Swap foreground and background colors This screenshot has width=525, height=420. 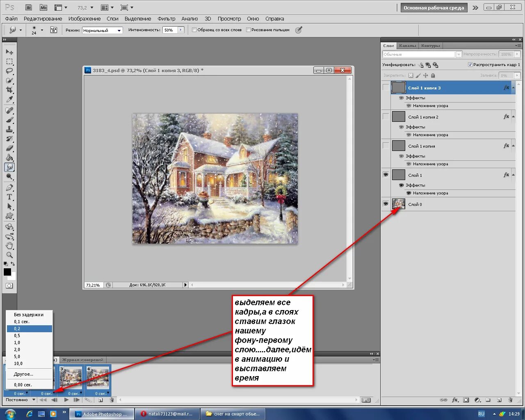[13, 264]
